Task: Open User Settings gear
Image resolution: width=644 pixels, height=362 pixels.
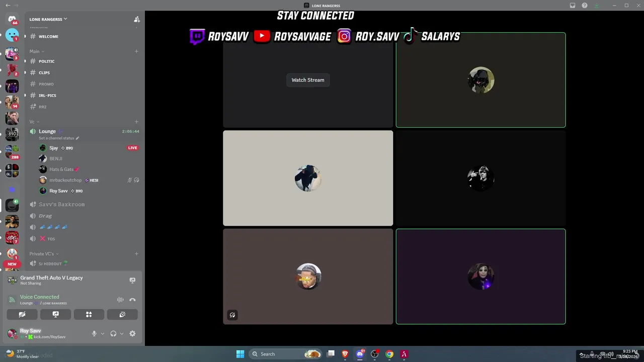Action: (x=132, y=333)
